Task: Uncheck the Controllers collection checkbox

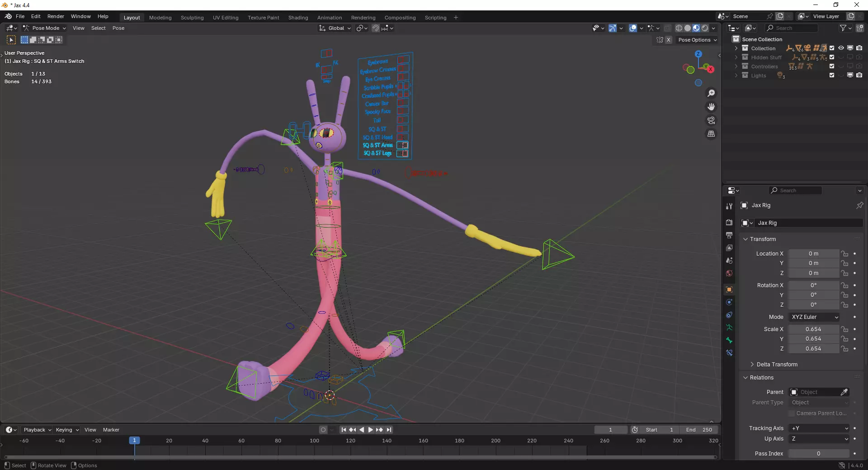Action: point(832,66)
